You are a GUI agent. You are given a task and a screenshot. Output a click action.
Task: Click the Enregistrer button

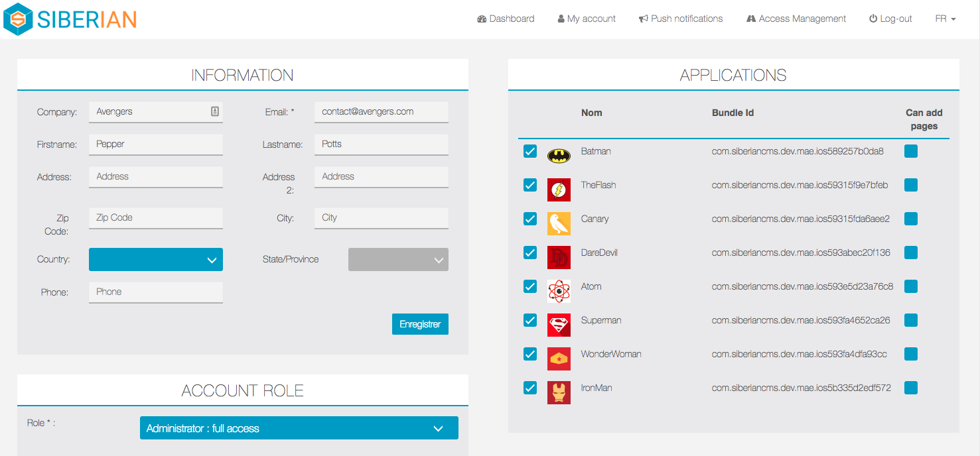[420, 324]
